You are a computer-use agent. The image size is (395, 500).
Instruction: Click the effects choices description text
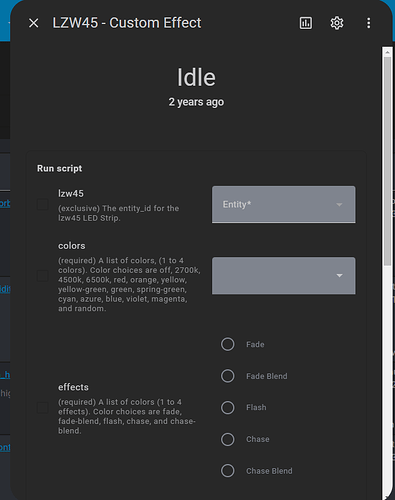coord(127,416)
